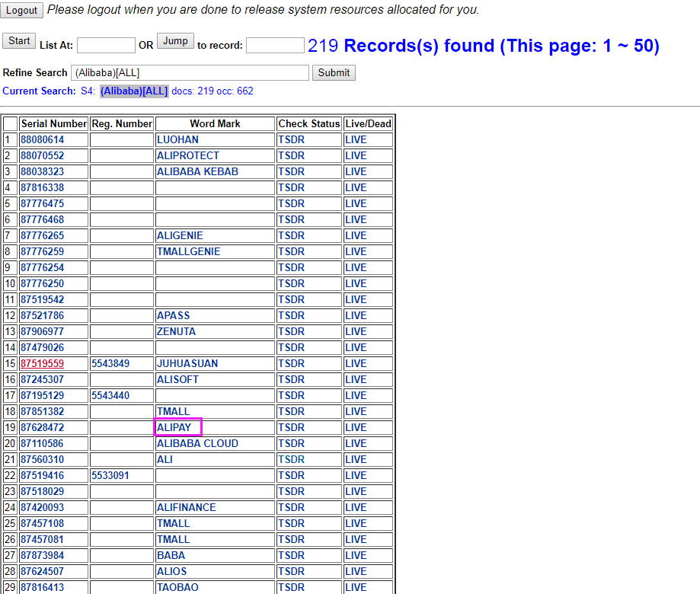Open serial number 87776250
Viewport: 700px width, 594px height.
43,284
